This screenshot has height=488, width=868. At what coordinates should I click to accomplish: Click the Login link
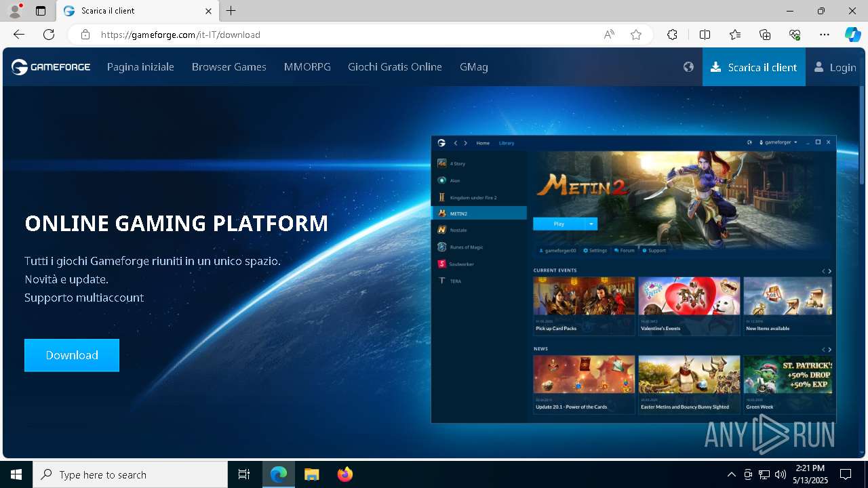pos(835,67)
